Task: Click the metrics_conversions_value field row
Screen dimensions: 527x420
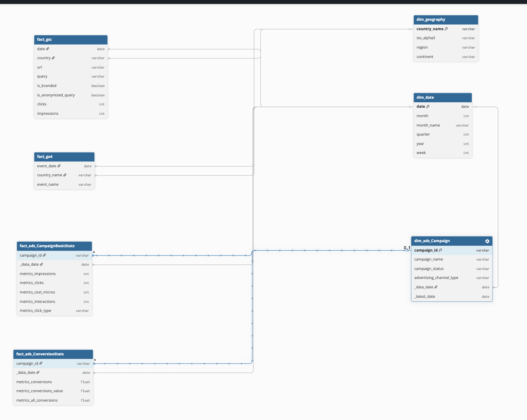Action: tap(53, 391)
